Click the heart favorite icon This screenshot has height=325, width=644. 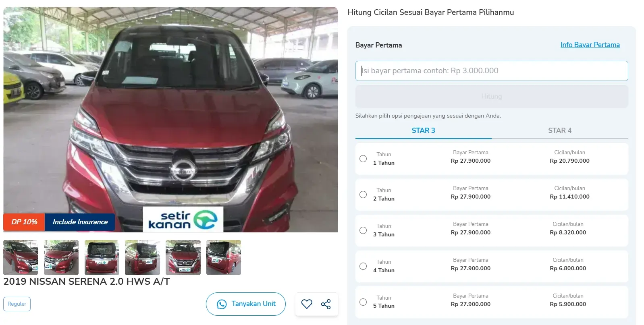click(307, 304)
